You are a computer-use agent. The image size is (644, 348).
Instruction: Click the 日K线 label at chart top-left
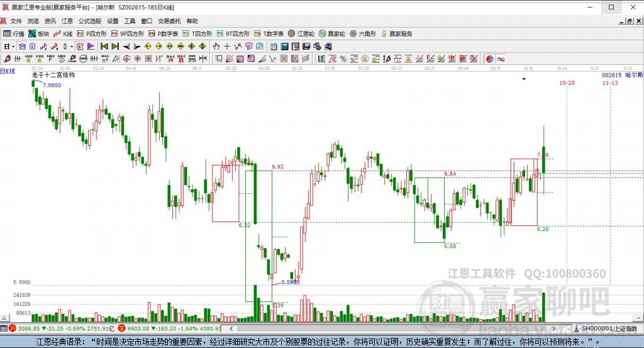[x=8, y=71]
